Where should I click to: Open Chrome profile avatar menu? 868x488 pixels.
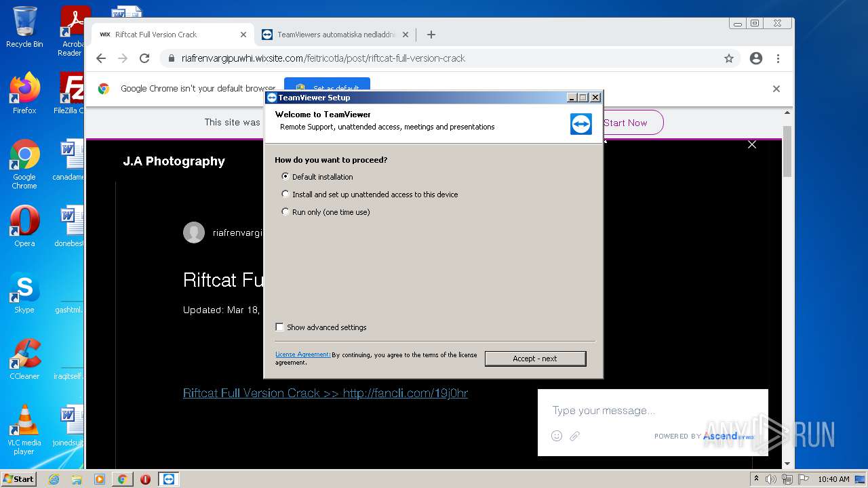point(756,58)
